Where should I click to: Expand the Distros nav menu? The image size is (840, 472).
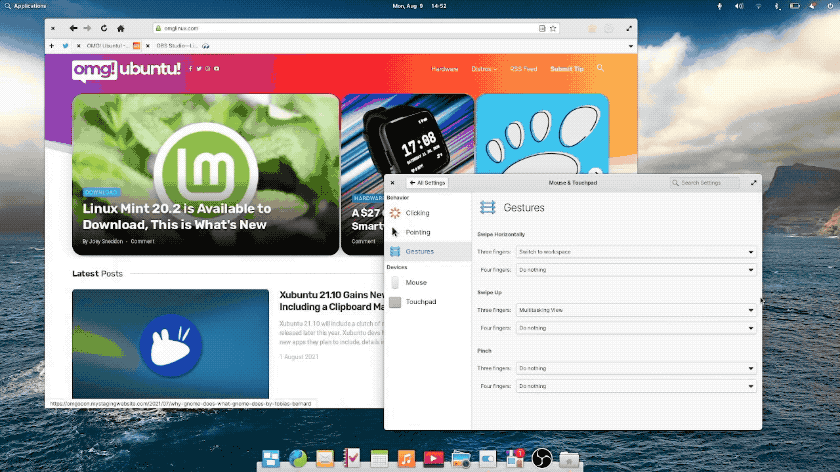pyautogui.click(x=484, y=69)
